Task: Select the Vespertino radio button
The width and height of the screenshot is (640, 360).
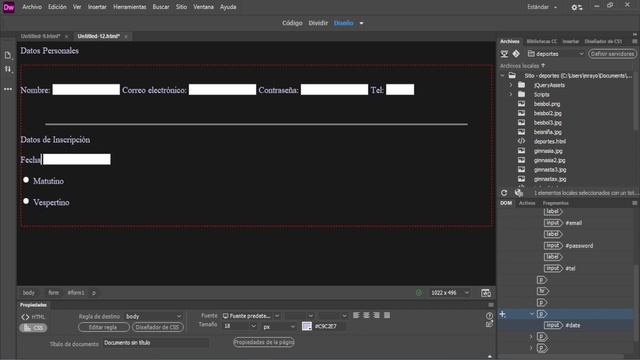Action: 26,201
